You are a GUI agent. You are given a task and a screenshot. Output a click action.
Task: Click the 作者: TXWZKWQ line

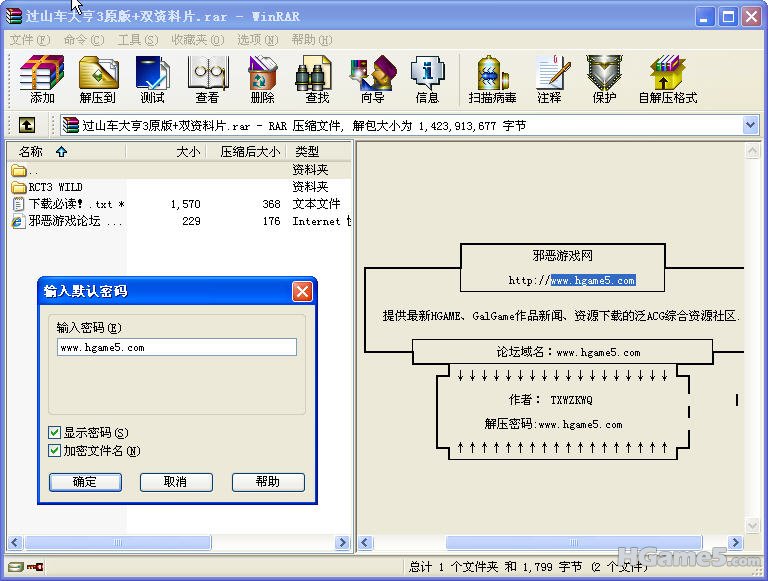click(x=551, y=400)
